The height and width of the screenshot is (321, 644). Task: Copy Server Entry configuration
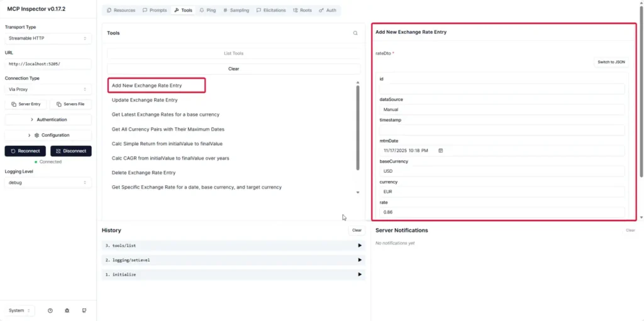pyautogui.click(x=26, y=104)
